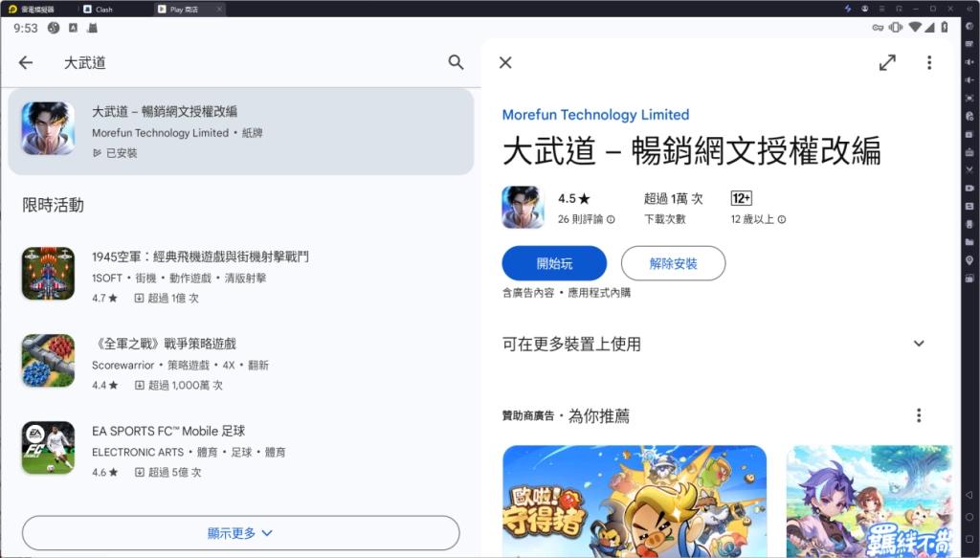This screenshot has width=980, height=558.
Task: Click the 4.5 star rating
Action: (x=574, y=199)
